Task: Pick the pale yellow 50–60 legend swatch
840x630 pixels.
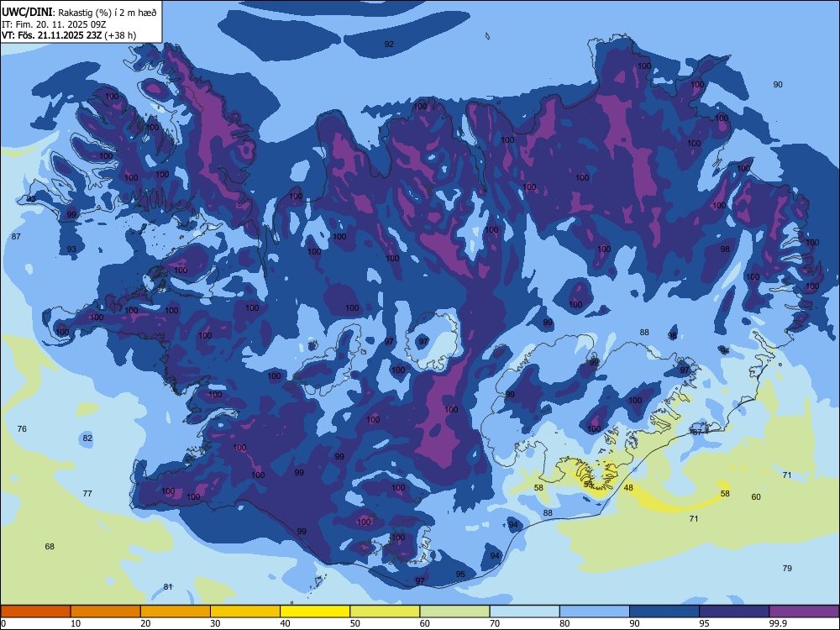Action: pyautogui.click(x=385, y=612)
